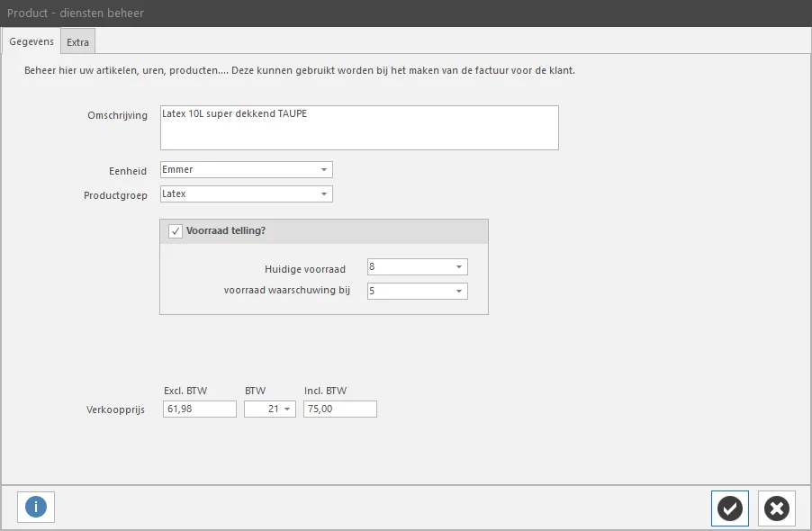Open the Eenheid dropdown
Screen dimensions: 812x531
click(324, 170)
